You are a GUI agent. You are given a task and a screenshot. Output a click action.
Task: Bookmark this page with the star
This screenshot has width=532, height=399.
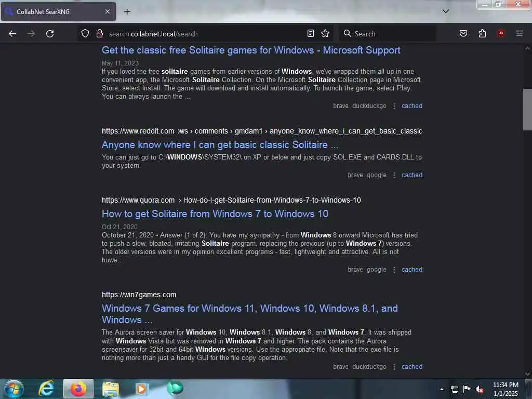pos(325,33)
